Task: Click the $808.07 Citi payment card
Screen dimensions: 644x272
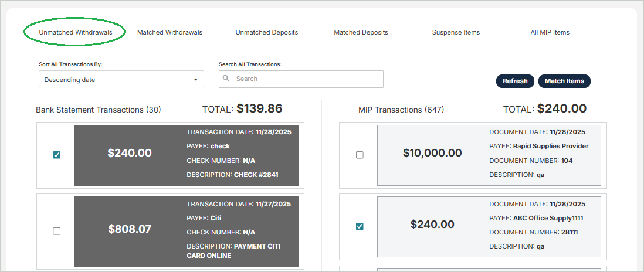Action: (187, 231)
